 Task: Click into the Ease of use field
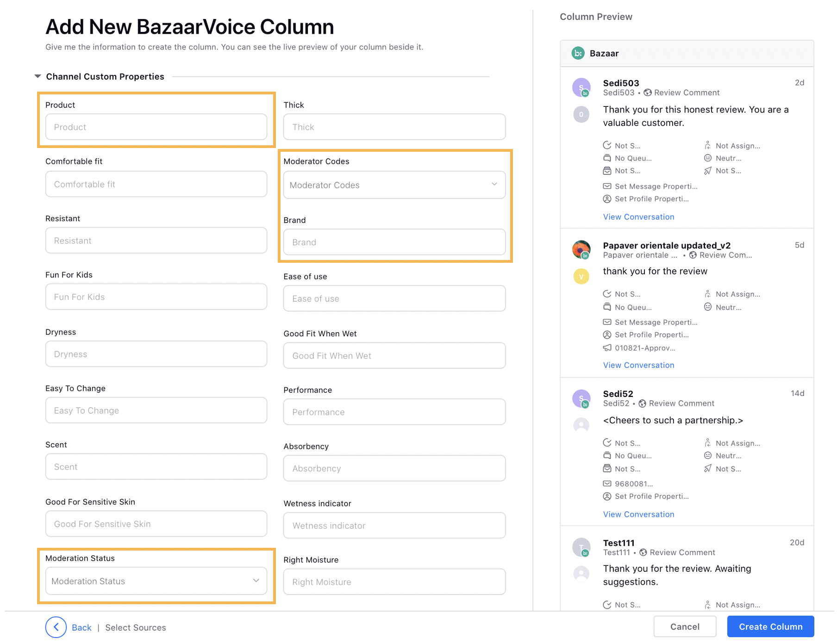click(394, 298)
